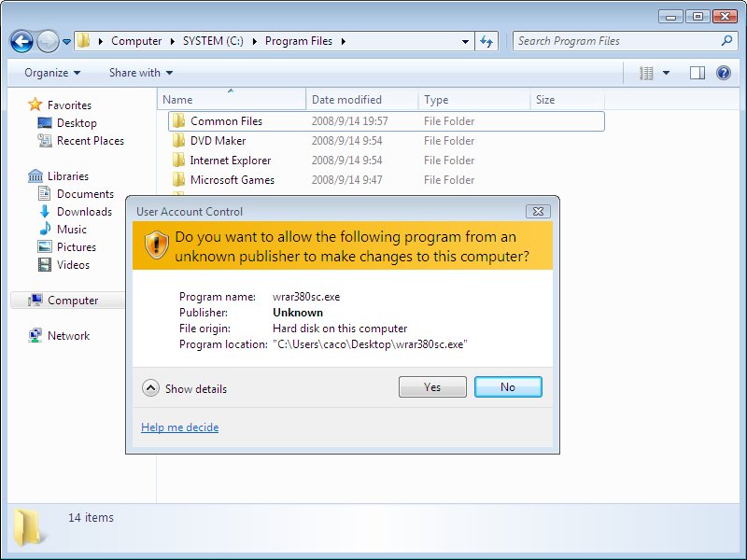This screenshot has height=560, width=747.
Task: Click the Favorites star icon
Action: click(35, 105)
